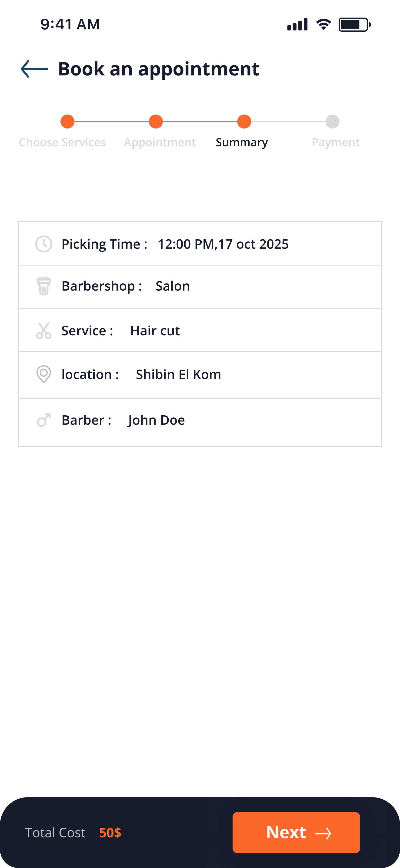Click the clock icon beside Picking Time
Image resolution: width=400 pixels, height=868 pixels.
[44, 244]
